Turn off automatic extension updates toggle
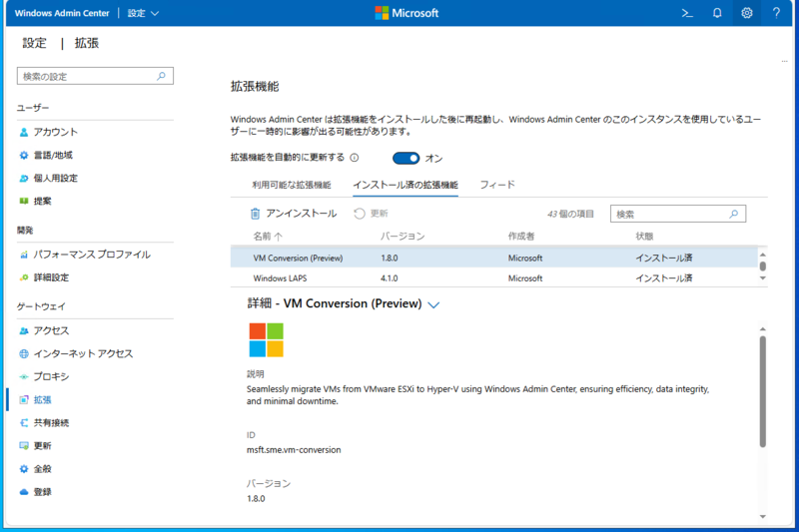 405,159
